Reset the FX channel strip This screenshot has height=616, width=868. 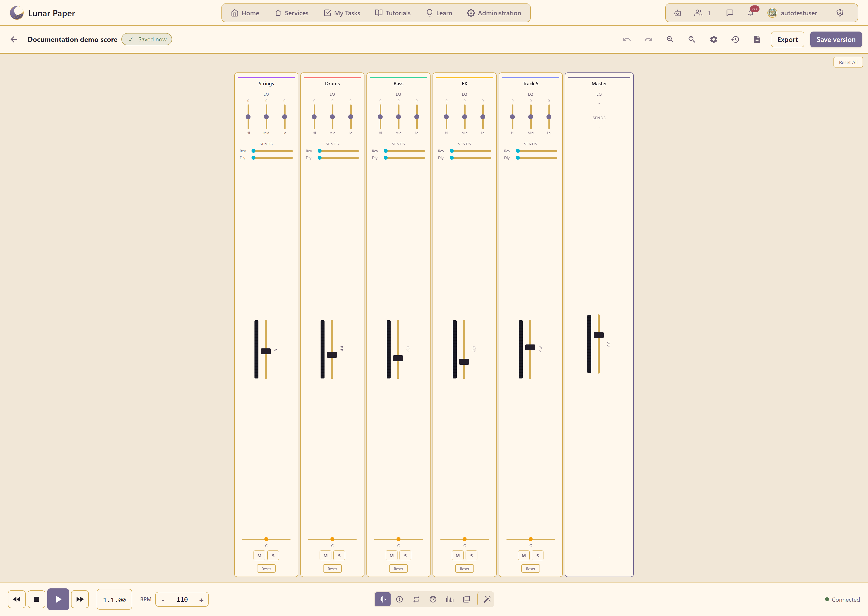[464, 569]
